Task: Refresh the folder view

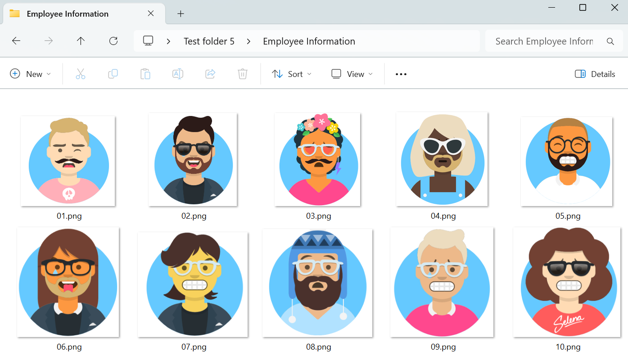Action: (113, 41)
